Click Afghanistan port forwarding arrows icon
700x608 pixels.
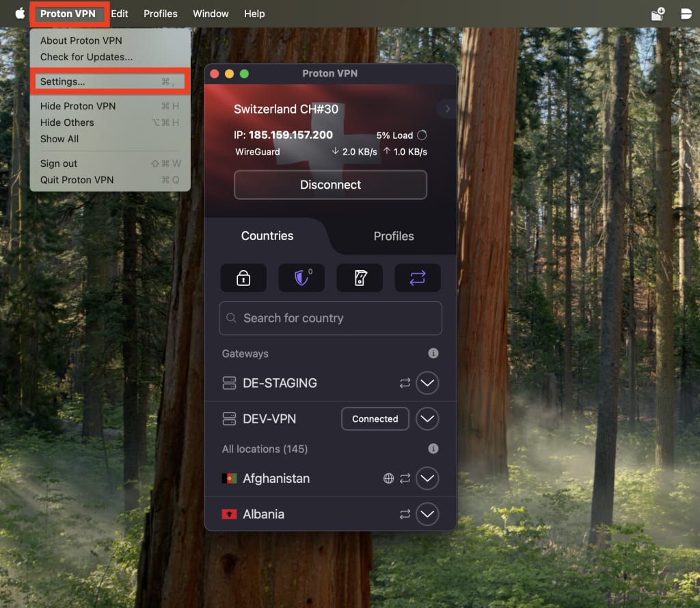tap(405, 479)
